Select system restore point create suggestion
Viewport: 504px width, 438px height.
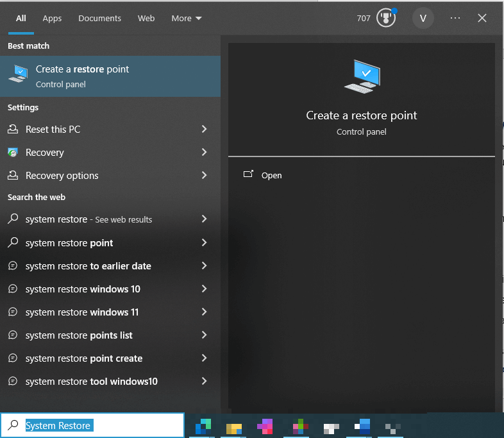110,358
